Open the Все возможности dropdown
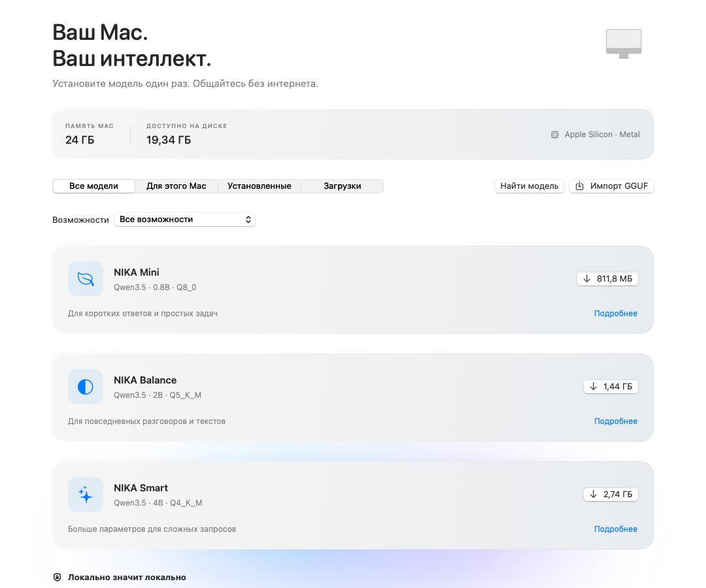This screenshot has width=706, height=588. [184, 220]
